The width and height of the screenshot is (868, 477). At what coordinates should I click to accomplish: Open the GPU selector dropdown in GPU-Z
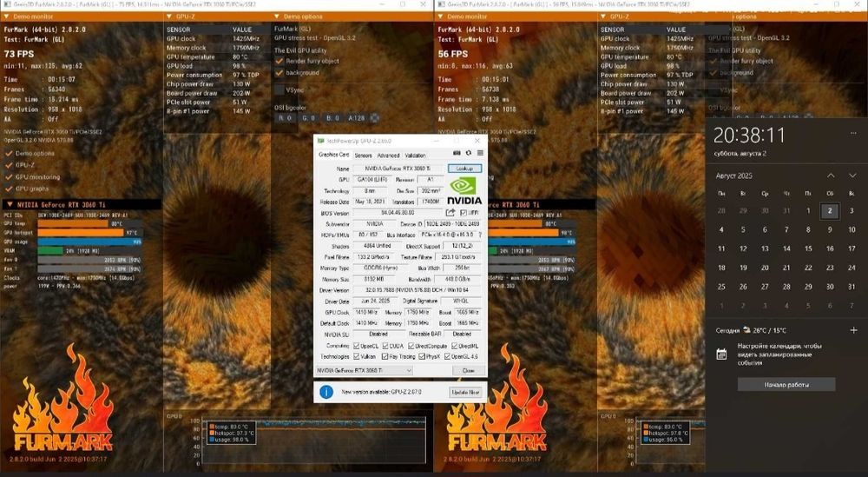[x=365, y=370]
